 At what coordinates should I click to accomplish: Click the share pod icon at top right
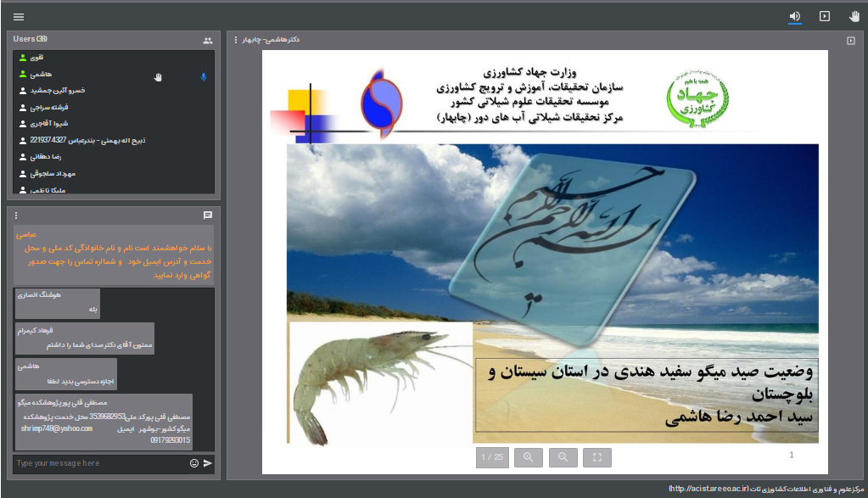click(851, 40)
